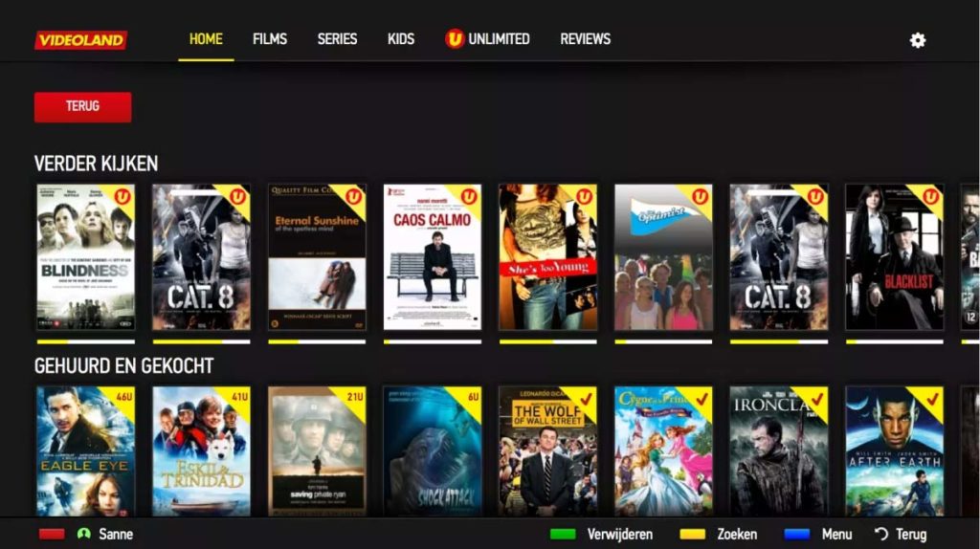Click the red color key beside Sanne

pyautogui.click(x=52, y=534)
